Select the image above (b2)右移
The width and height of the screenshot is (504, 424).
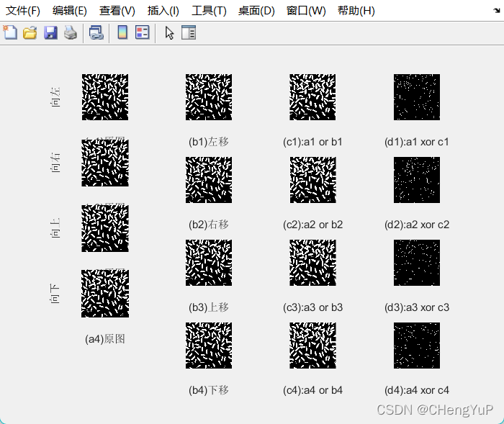(209, 180)
